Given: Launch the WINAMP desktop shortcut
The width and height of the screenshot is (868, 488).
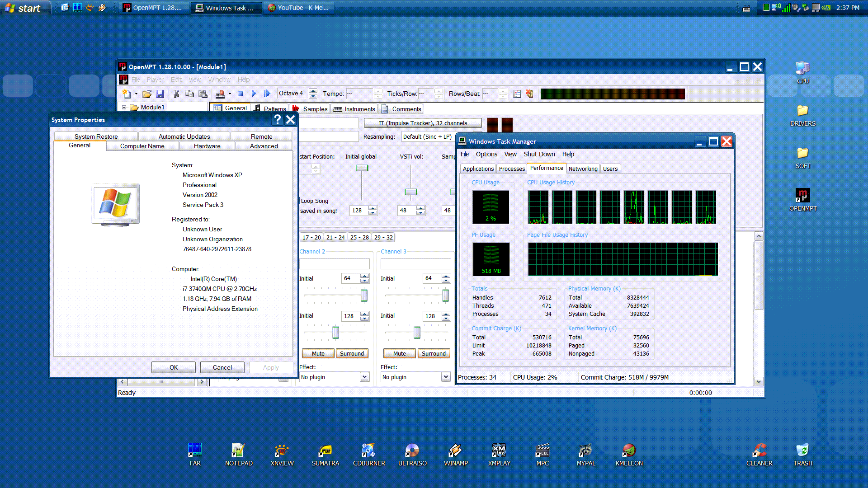Looking at the screenshot, I should (x=456, y=455).
